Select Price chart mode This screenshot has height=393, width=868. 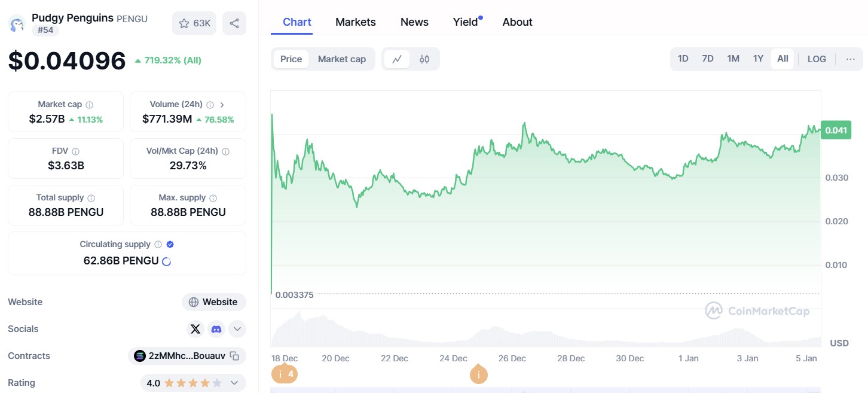[x=291, y=59]
